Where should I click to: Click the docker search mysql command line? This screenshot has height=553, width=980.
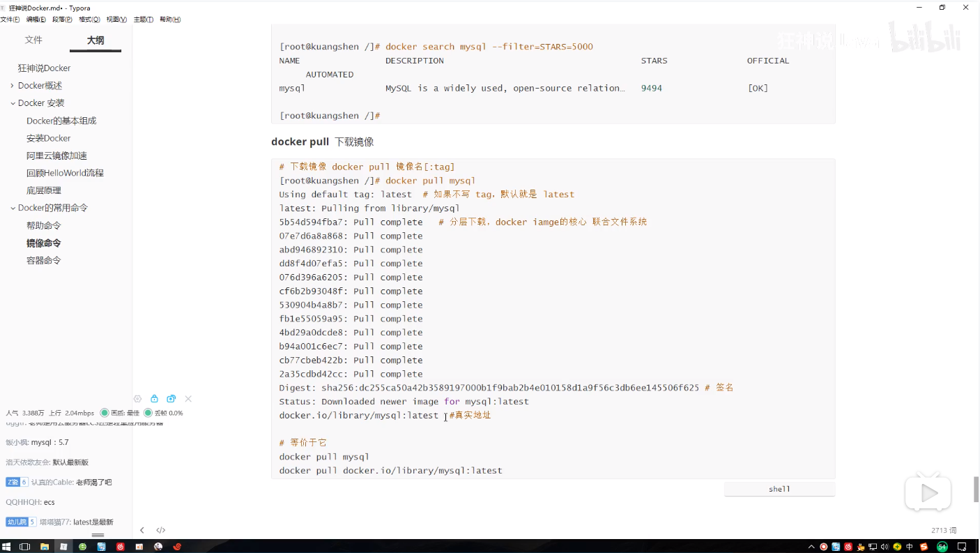coord(436,47)
